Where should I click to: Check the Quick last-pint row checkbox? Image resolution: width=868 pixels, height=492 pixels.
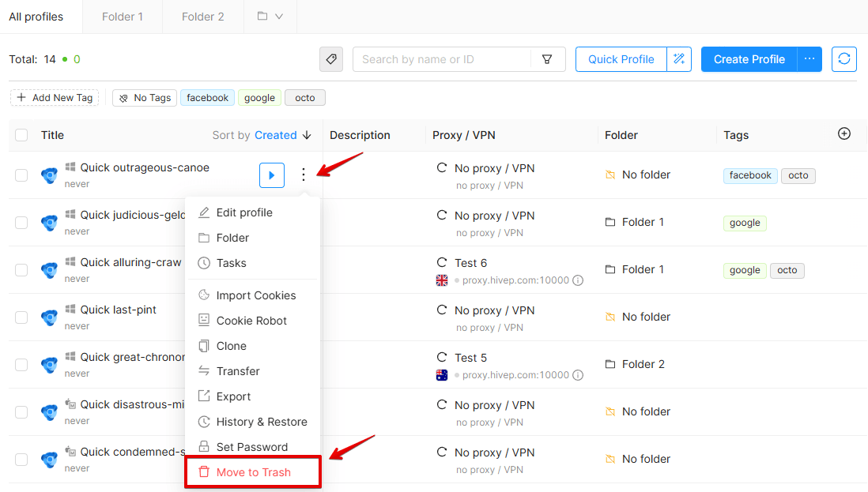tap(21, 317)
